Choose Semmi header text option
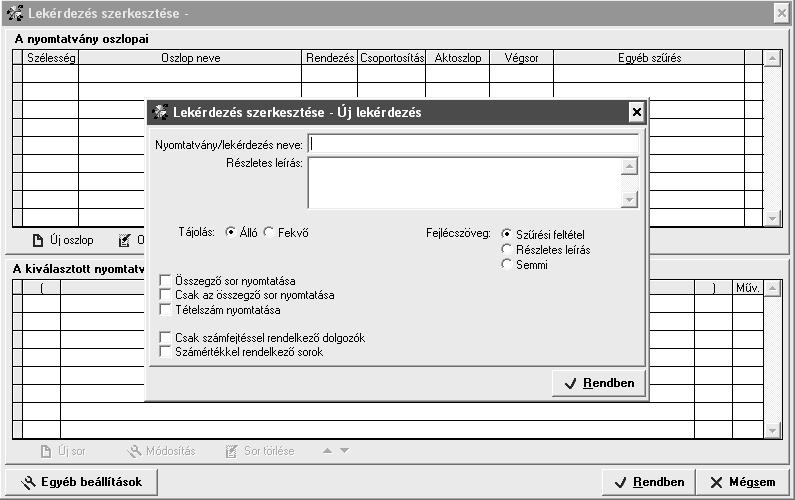Screen dimensions: 795x500 pyautogui.click(x=505, y=264)
